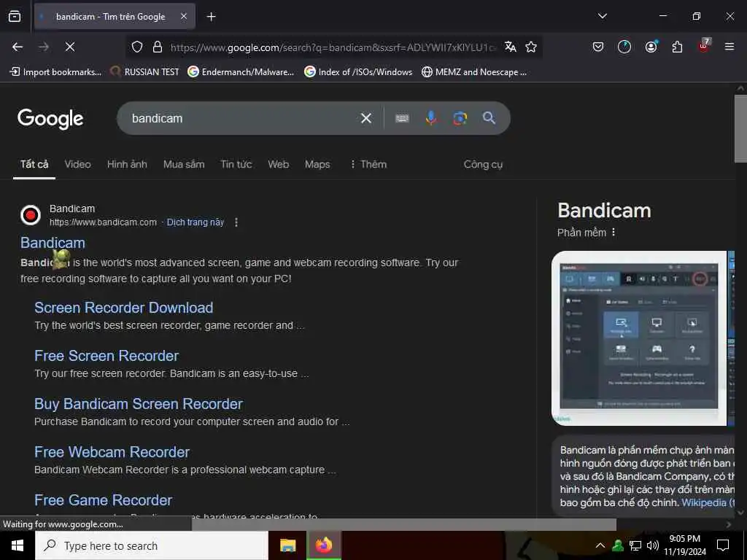Open the Extensions puzzle icon
This screenshot has height=560, width=747.
[677, 47]
